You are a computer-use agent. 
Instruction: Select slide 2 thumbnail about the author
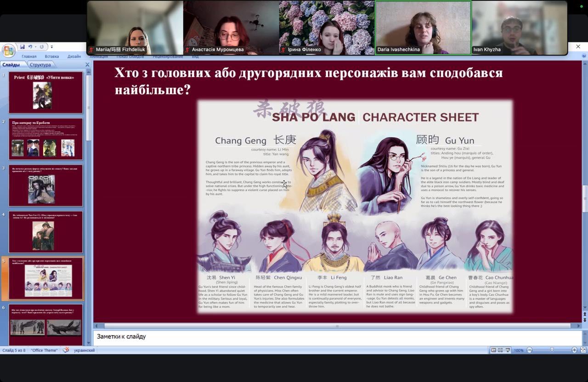pos(46,139)
